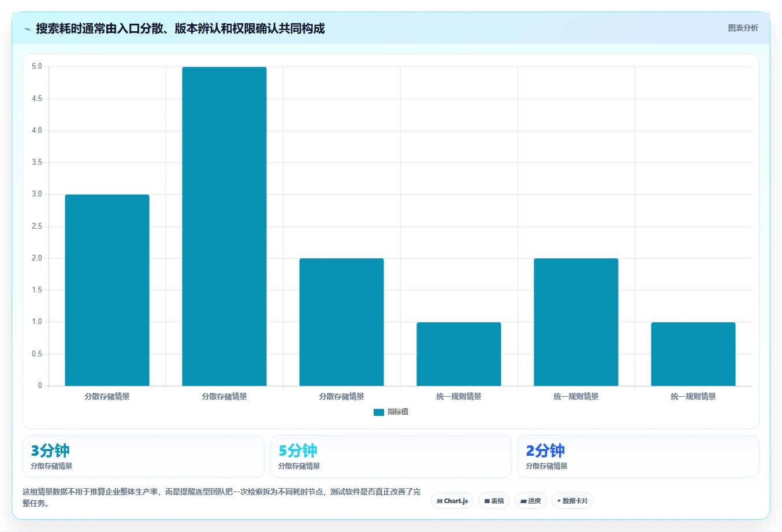
Task: Click the footnote paragraph starting 这组情景数据
Action: coord(222,497)
